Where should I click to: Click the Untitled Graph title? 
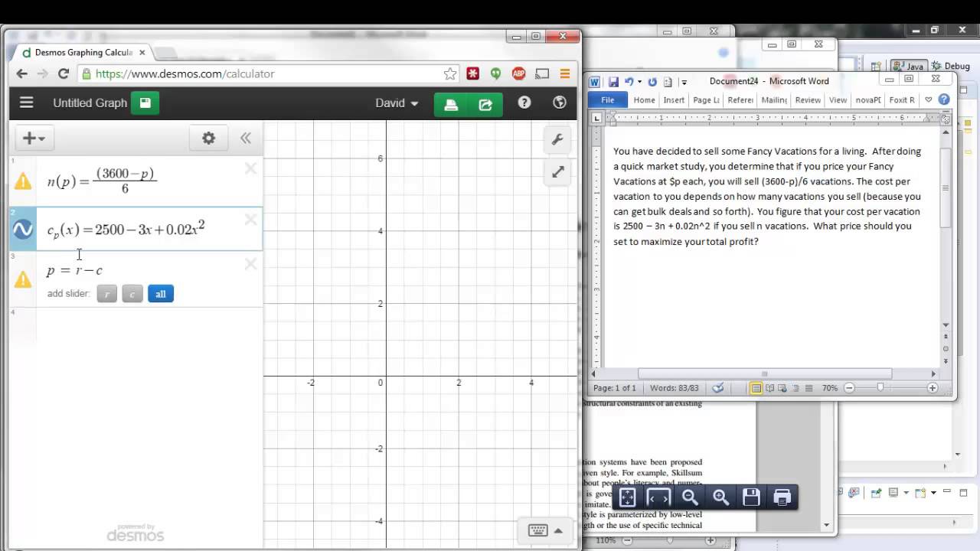(x=90, y=103)
